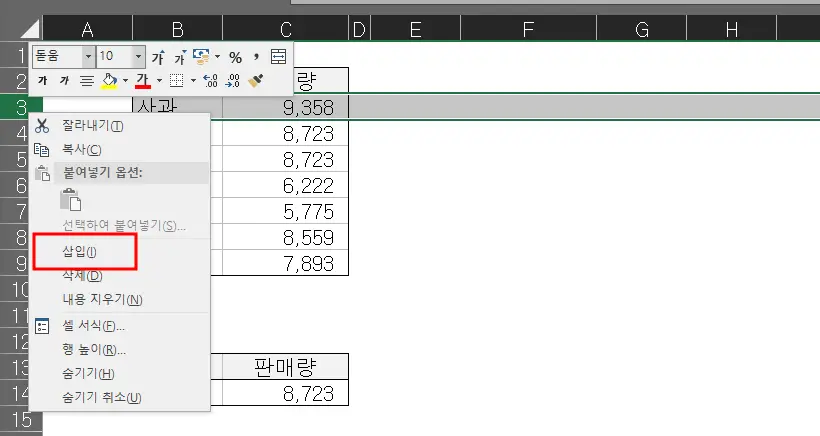Expand font color dropdown arrow
Viewport: 820px width, 436px height.
pos(160,81)
